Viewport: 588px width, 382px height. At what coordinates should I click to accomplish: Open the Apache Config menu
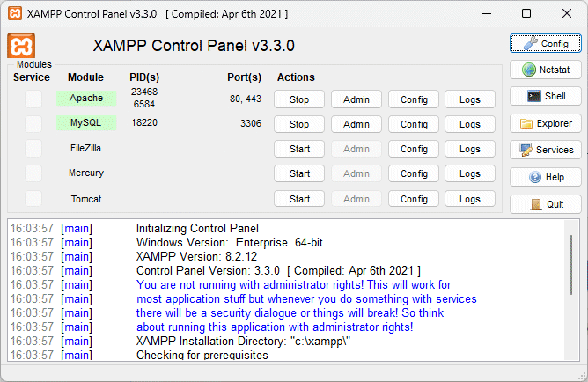414,99
